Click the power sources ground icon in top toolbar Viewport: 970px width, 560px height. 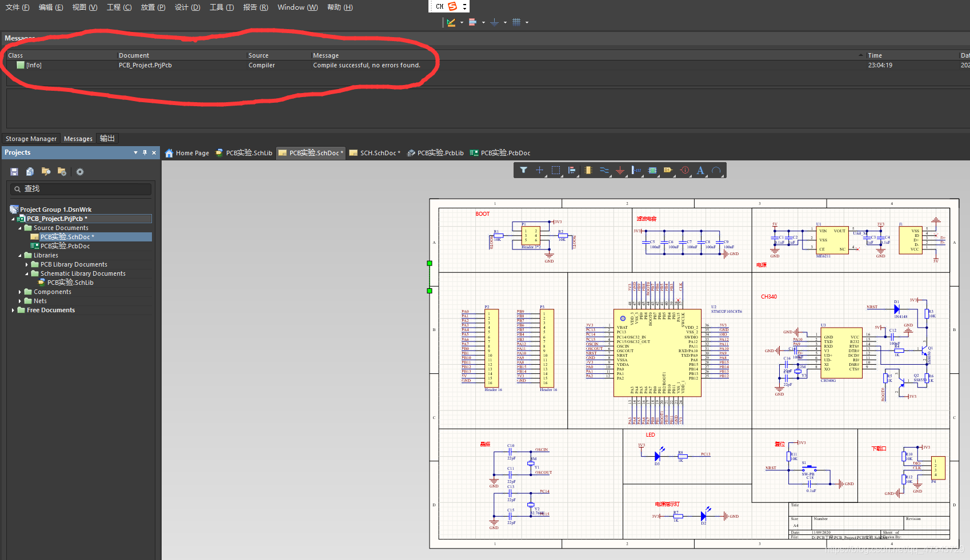494,22
